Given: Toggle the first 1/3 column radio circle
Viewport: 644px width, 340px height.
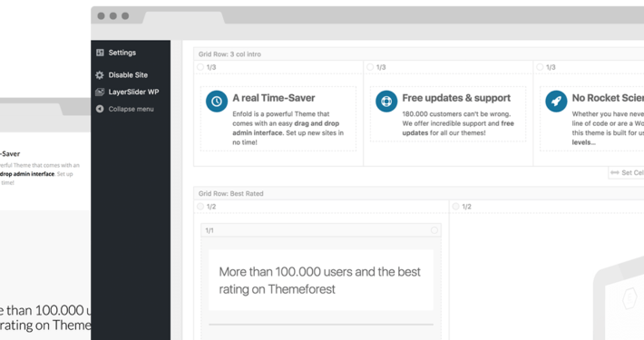Looking at the screenshot, I should 200,67.
